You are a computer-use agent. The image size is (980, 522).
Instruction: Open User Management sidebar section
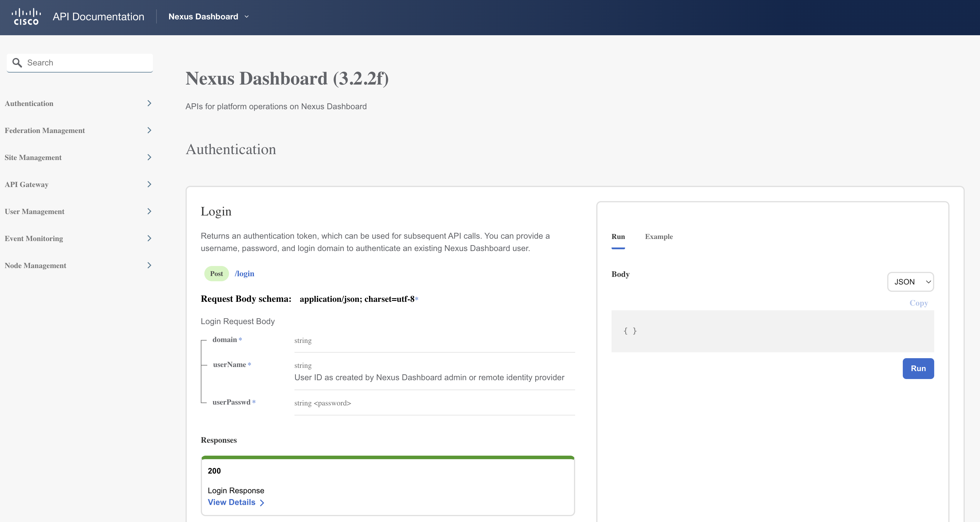click(35, 212)
